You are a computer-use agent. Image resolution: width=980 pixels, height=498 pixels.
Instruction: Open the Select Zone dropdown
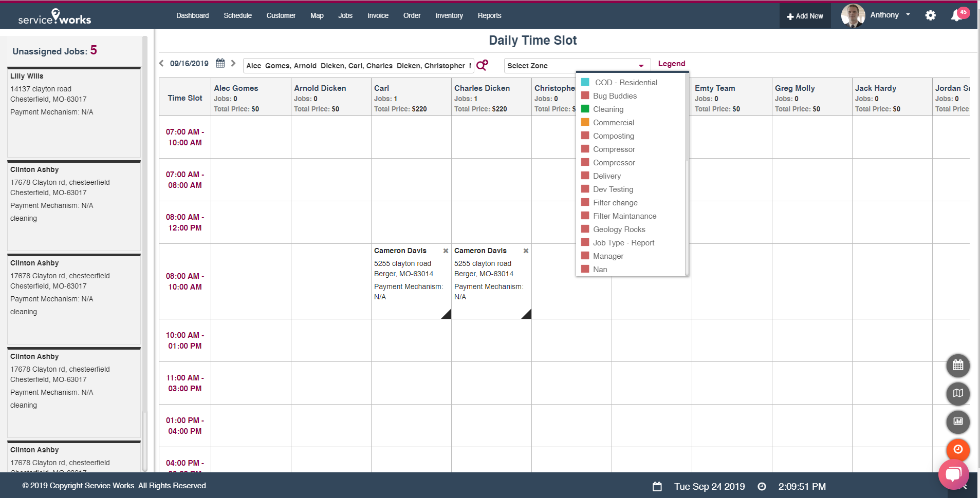coord(575,66)
